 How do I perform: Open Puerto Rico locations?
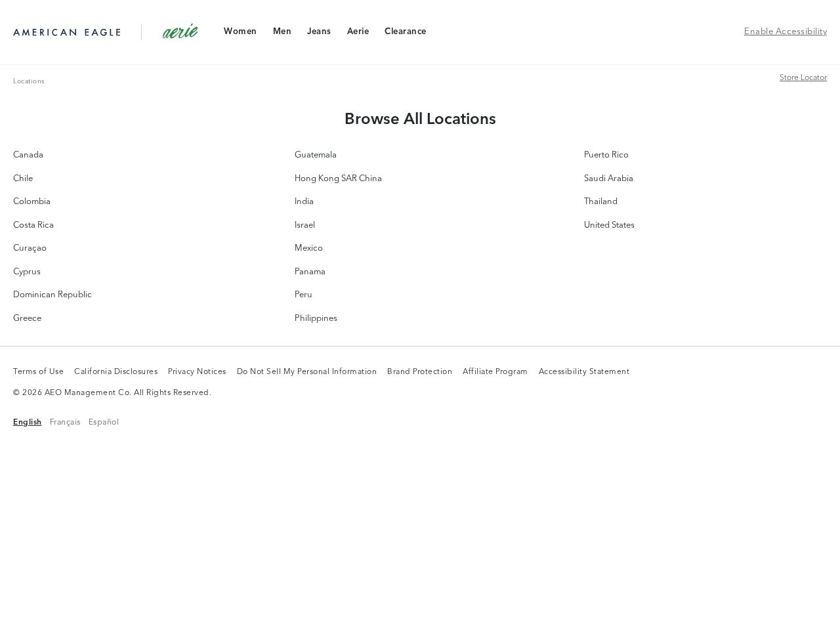606,155
